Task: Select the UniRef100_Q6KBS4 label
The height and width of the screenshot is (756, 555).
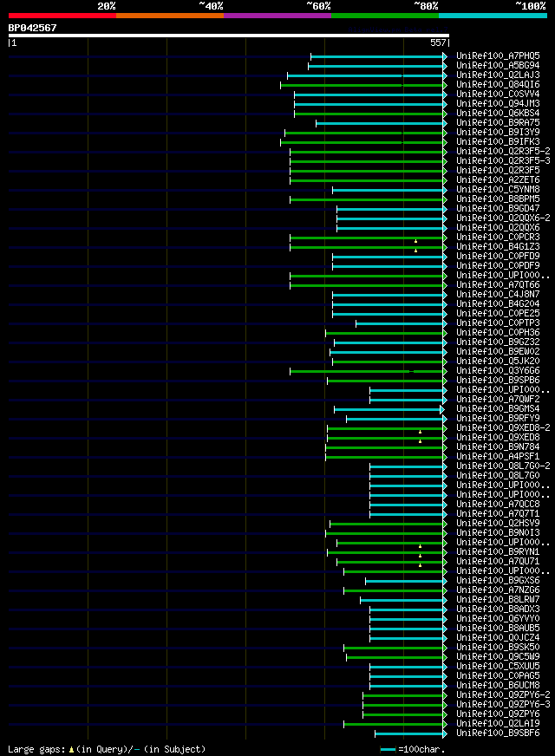Action: (x=498, y=114)
